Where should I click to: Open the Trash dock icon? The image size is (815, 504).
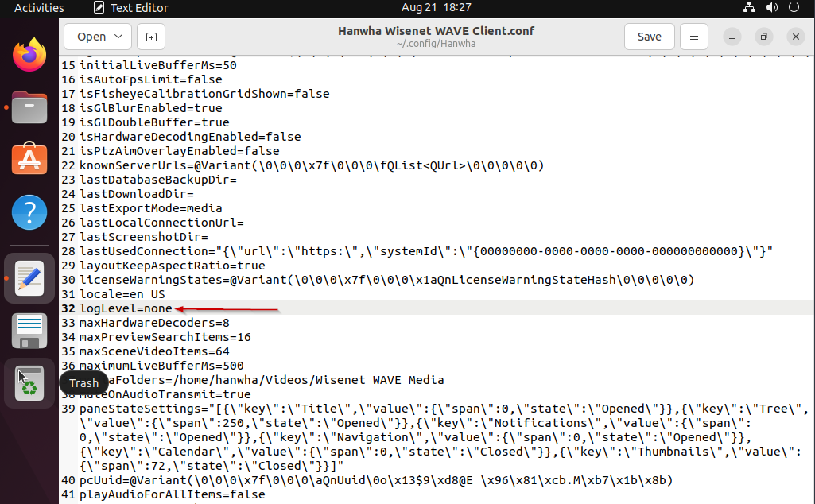coord(29,383)
